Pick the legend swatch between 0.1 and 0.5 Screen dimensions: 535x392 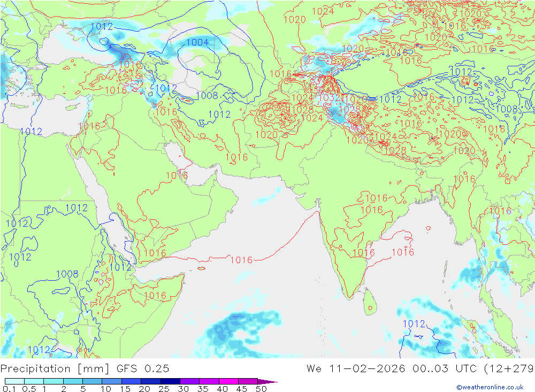[x=14, y=381]
